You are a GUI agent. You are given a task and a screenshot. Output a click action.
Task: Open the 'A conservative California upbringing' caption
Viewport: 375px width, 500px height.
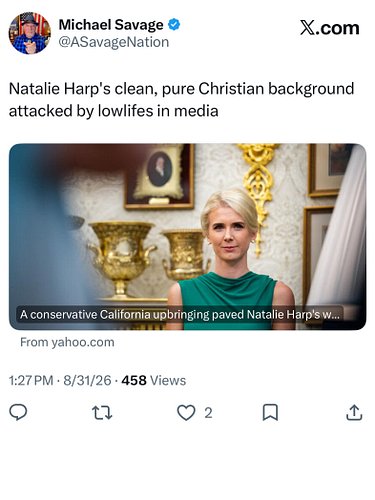click(180, 314)
